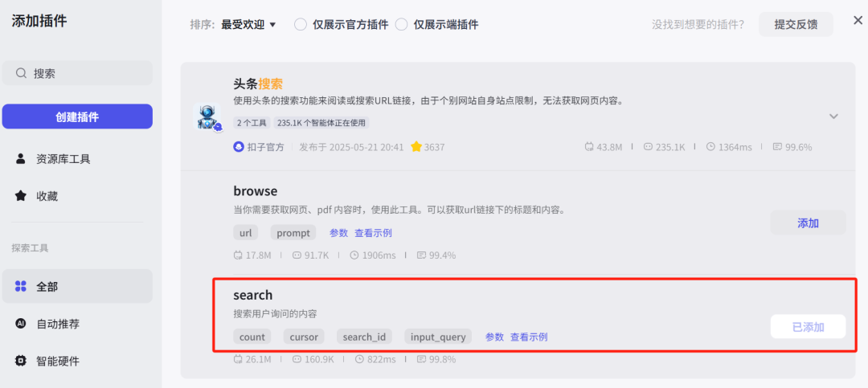Click the 智能硬件 chip icon

pyautogui.click(x=20, y=361)
